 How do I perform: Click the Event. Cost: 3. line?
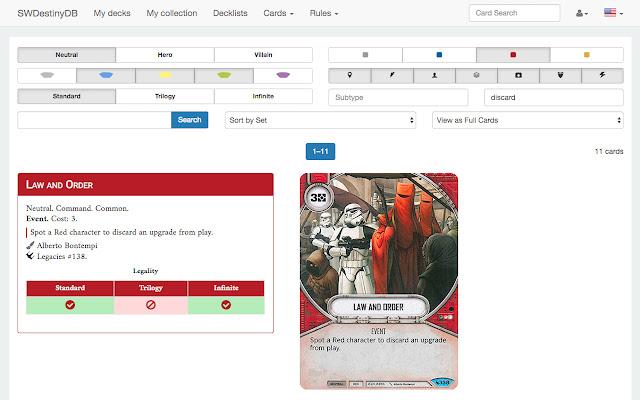point(51,219)
